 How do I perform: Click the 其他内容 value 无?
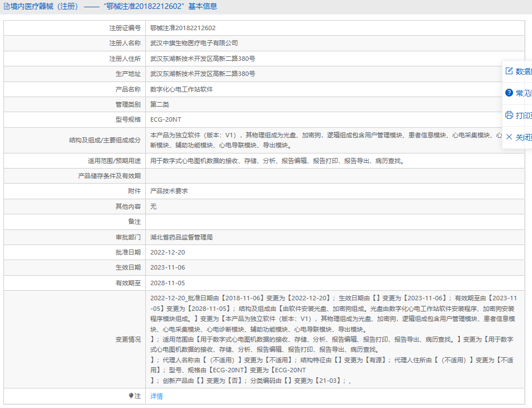[x=153, y=207]
